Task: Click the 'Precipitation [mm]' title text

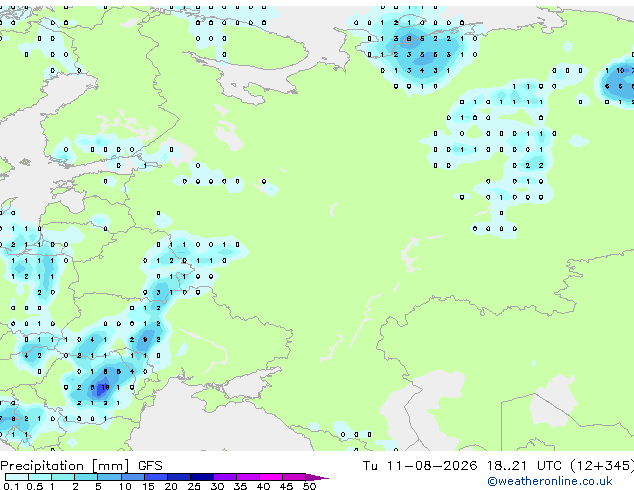Action: [x=65, y=466]
